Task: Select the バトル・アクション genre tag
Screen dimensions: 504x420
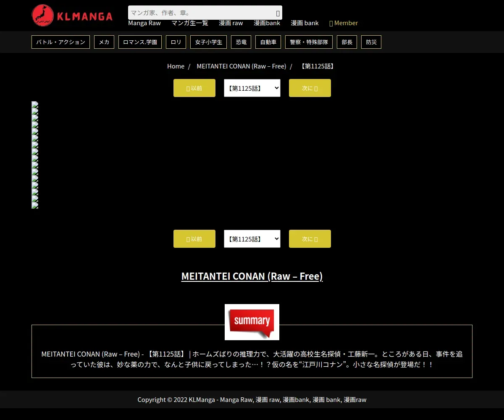Action: pyautogui.click(x=60, y=42)
